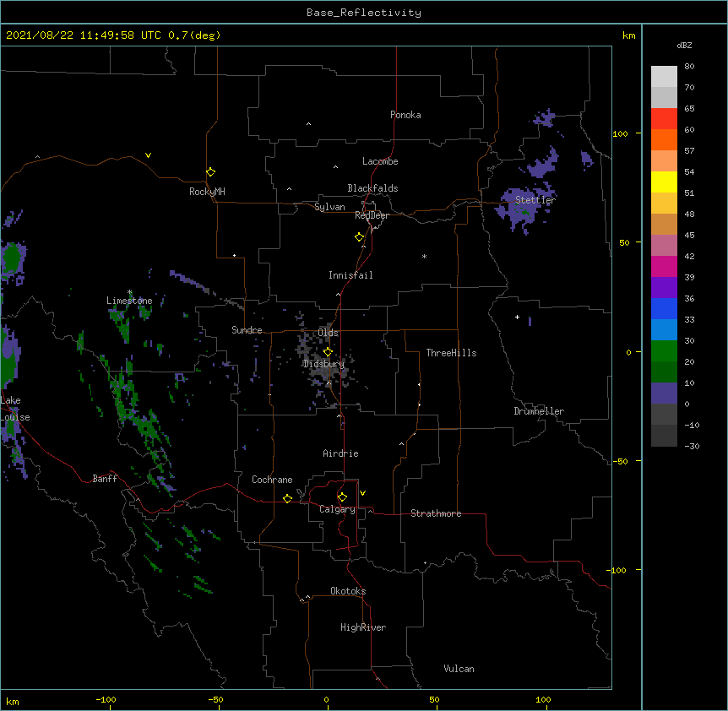Select the Stettler city label

pos(535,200)
